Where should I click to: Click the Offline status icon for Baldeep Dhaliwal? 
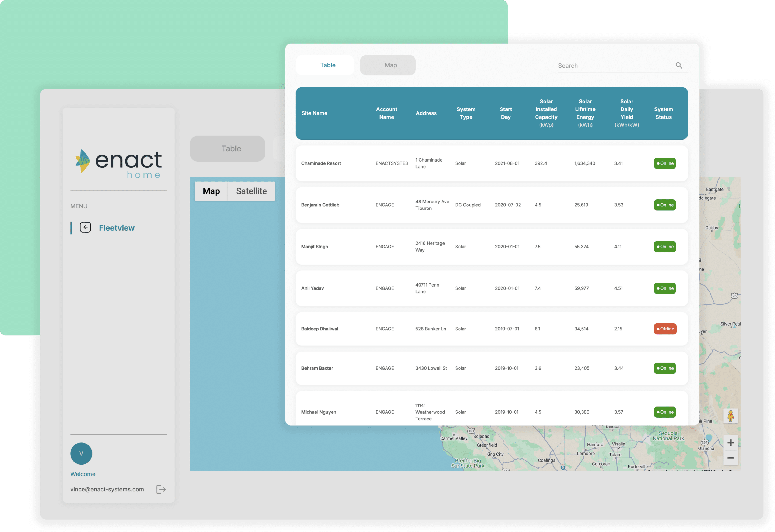pyautogui.click(x=665, y=329)
